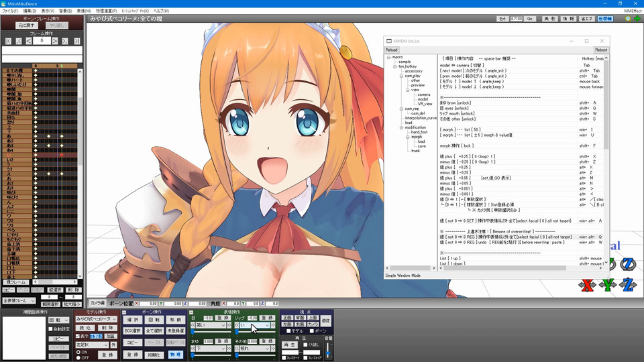Jump to the first frame button
Image resolution: width=644 pixels, height=362 pixels.
click(x=8, y=41)
